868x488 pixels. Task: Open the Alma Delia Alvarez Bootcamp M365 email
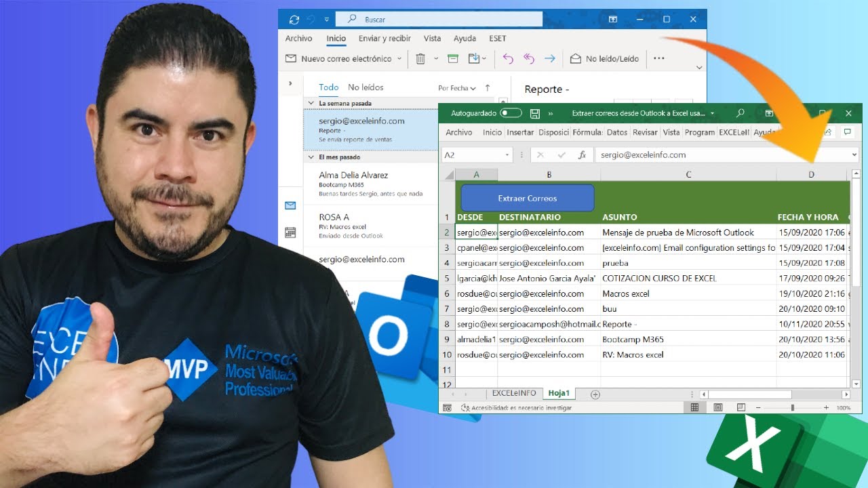click(x=370, y=184)
